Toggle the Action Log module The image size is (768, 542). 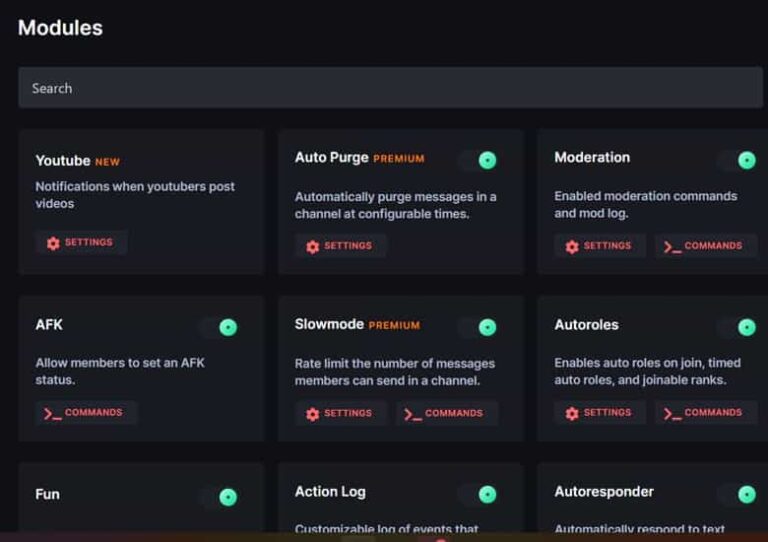click(x=478, y=494)
